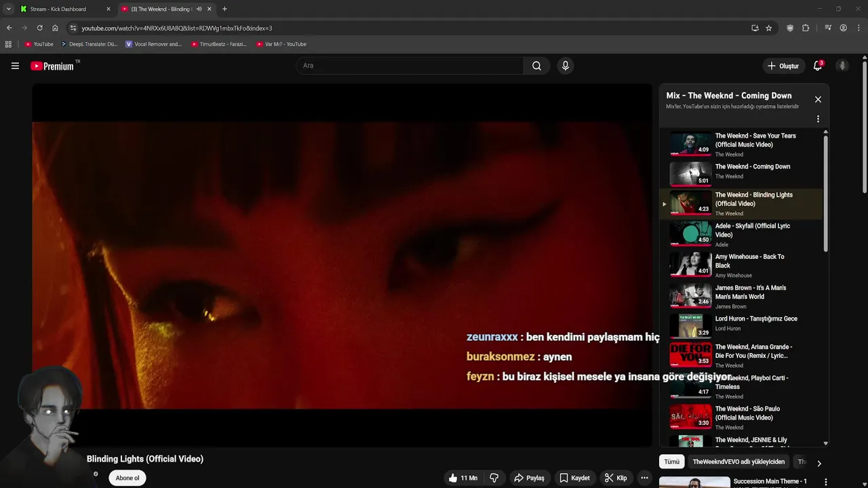Screen dimensions: 868x488
Task: Select The Weeknd Blinding Lights browser tab
Action: click(x=166, y=9)
